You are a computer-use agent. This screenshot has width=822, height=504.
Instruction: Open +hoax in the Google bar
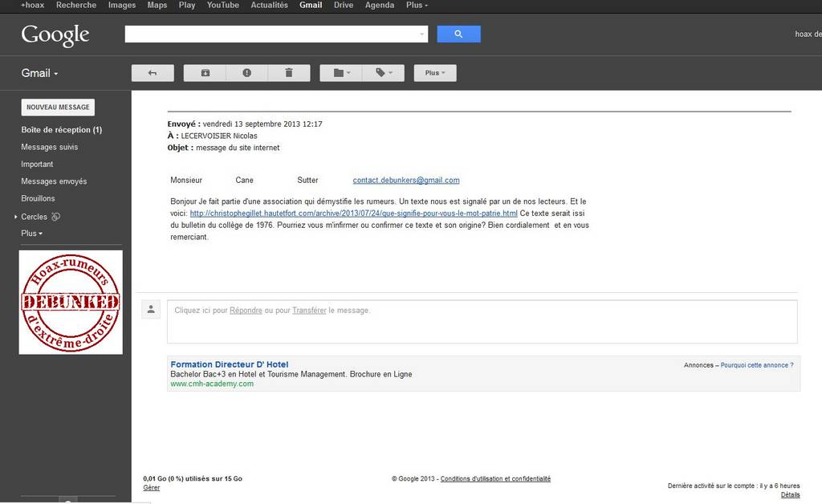(32, 6)
